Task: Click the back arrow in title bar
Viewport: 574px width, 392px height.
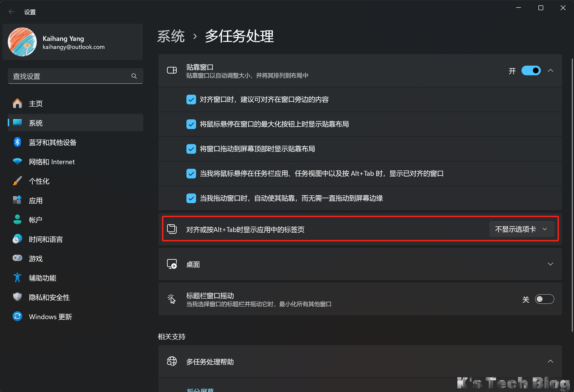Action: (x=12, y=12)
